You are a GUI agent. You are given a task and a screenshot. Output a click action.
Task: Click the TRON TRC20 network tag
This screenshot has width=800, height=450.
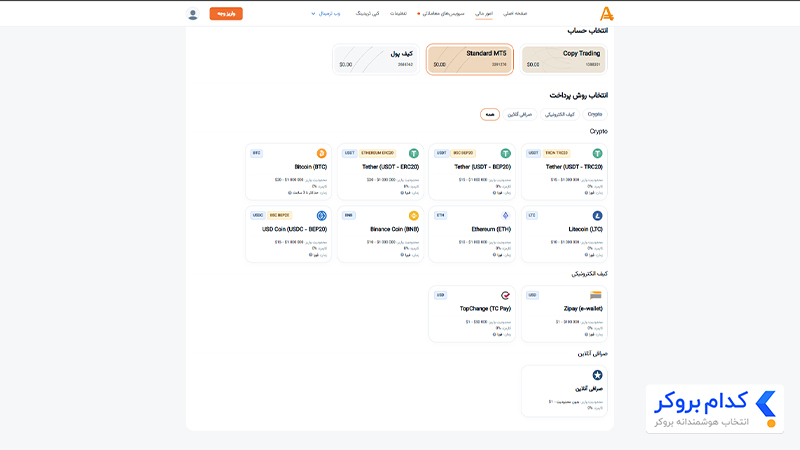[x=556, y=153]
